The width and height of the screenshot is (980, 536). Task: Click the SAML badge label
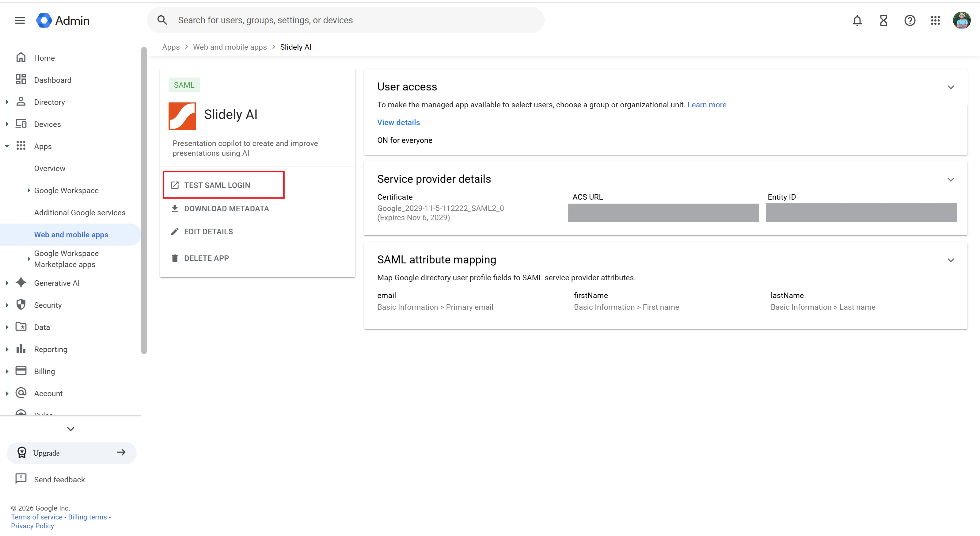click(x=184, y=85)
